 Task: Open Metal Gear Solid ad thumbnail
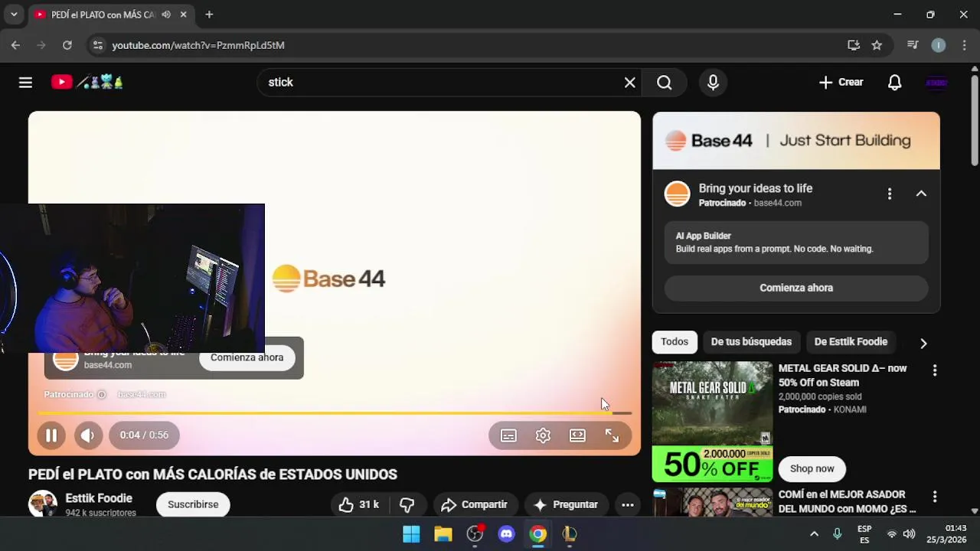712,421
